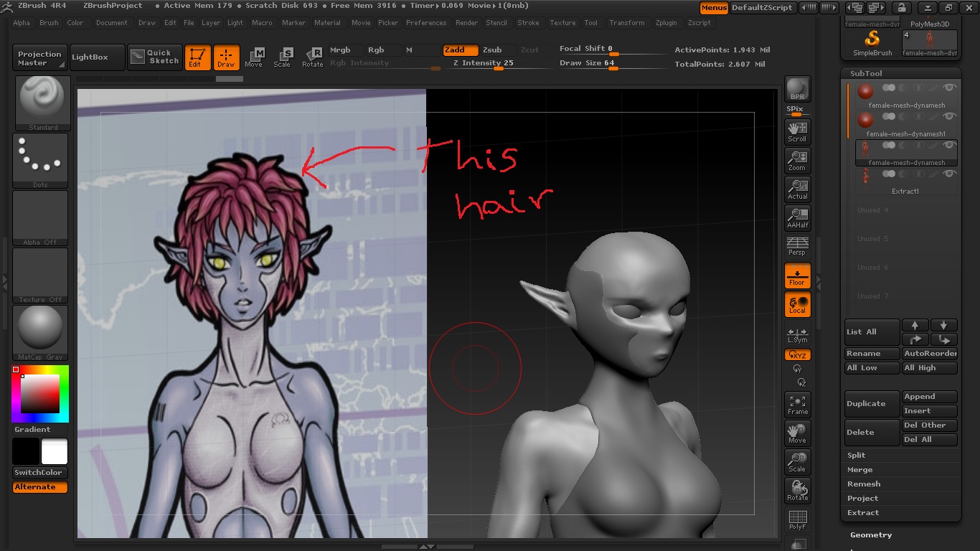
Task: Click the Draw Size slider
Action: click(x=611, y=64)
